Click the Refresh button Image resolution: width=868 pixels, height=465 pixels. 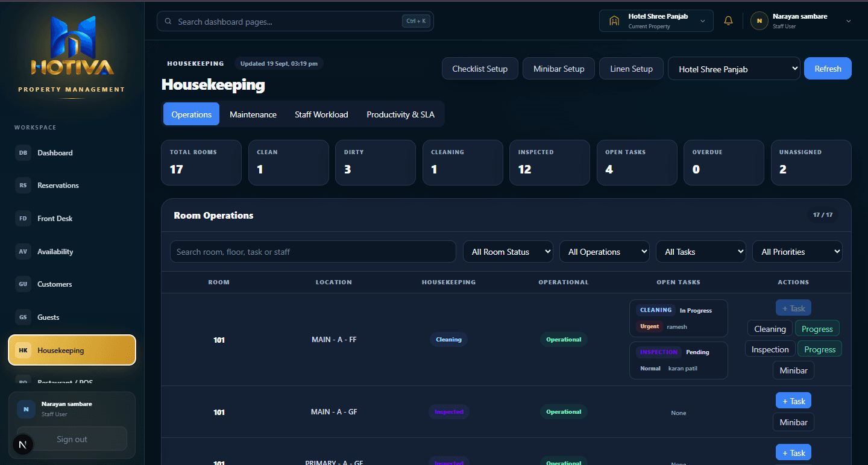click(x=828, y=69)
